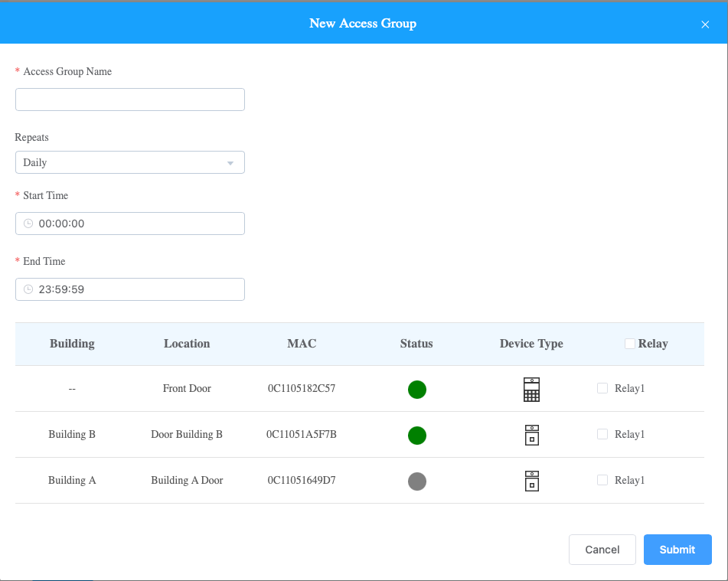
Task: Enable the Relay header checkbox to select all
Action: click(631, 343)
